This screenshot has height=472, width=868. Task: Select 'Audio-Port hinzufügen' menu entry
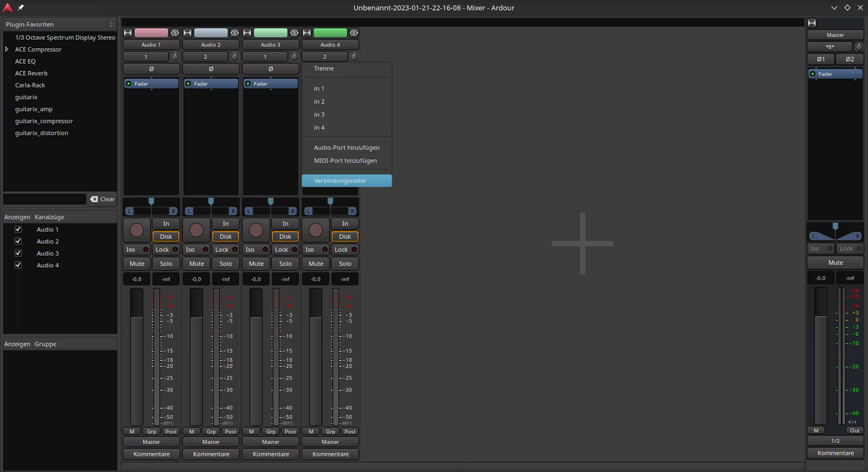point(347,148)
